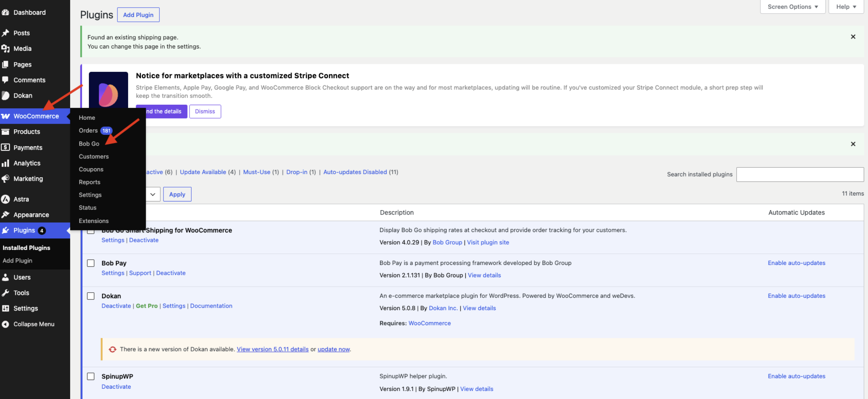Open the WooCommerce requirement link under Dokan
Viewport: 868px width, 399px height.
pyautogui.click(x=430, y=324)
